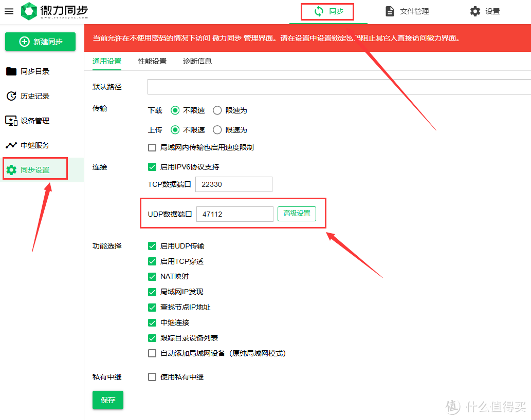The width and height of the screenshot is (531, 420).
Task: Select the 同步设置 gear icon
Action: pos(35,168)
